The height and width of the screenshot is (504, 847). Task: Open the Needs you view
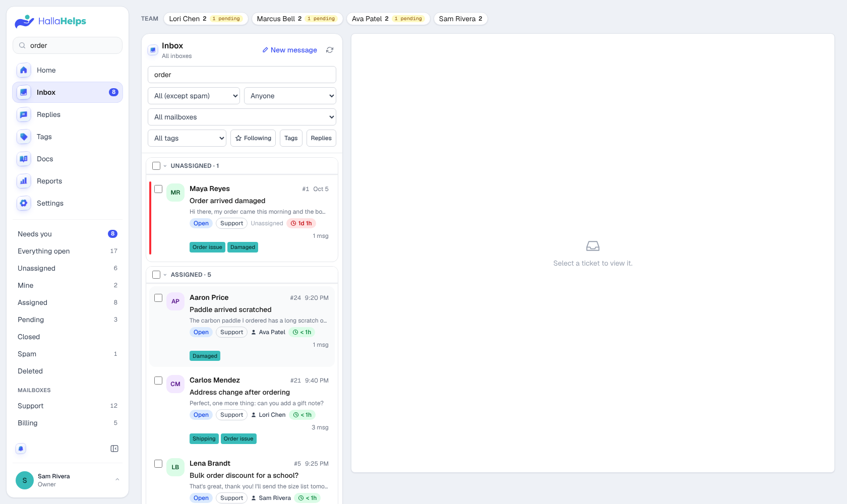click(68, 234)
